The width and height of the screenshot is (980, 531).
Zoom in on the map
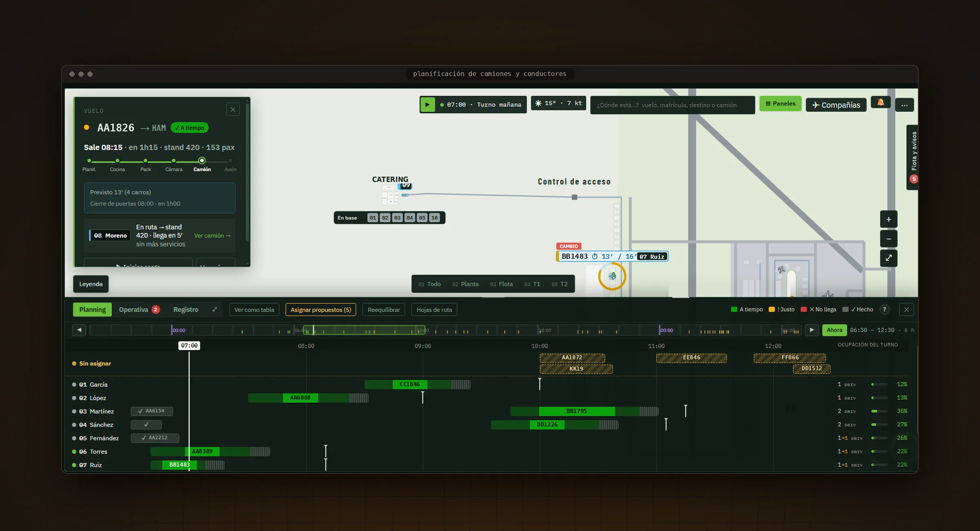pyautogui.click(x=889, y=219)
